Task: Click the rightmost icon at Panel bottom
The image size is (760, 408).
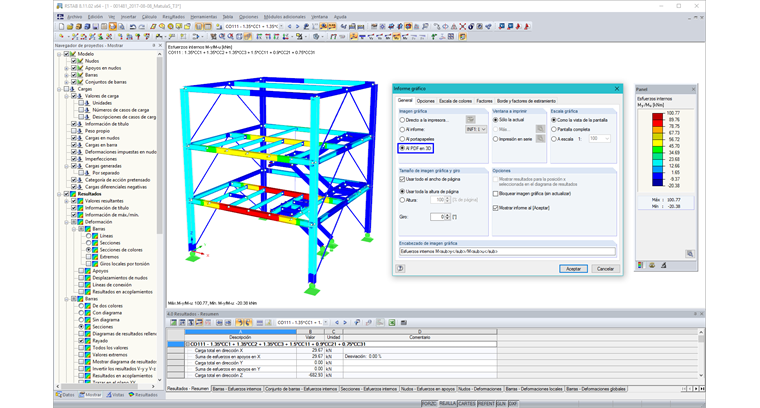Action: point(664,266)
